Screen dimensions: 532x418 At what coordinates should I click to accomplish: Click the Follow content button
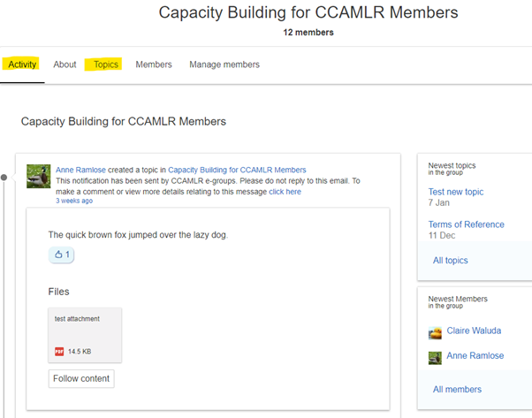(81, 378)
